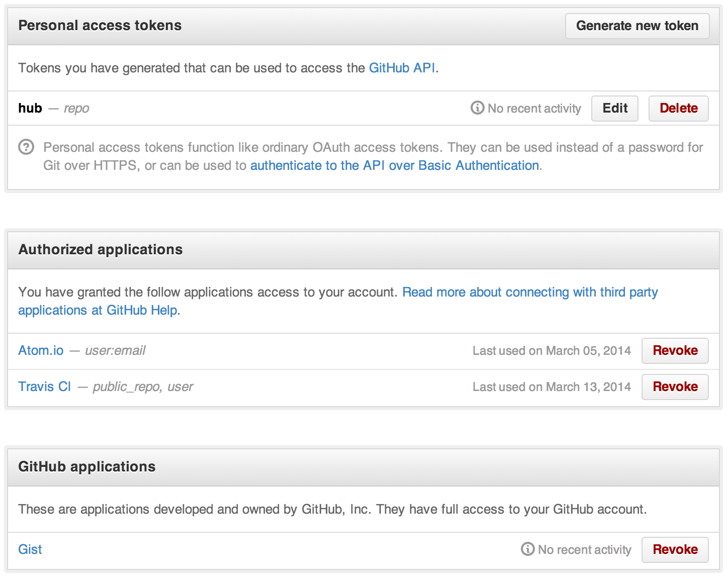This screenshot has width=728, height=578.
Task: Revoke Atom.io access
Action: pos(675,351)
